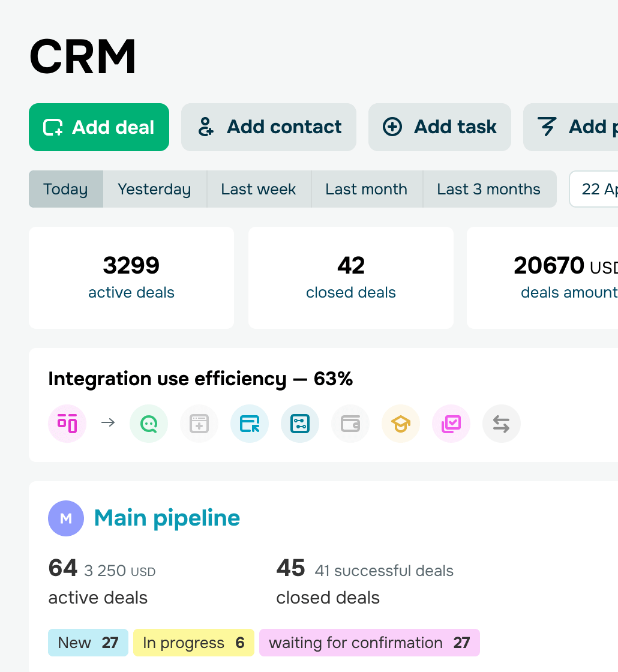Click the Integration use efficiency heading

[200, 379]
